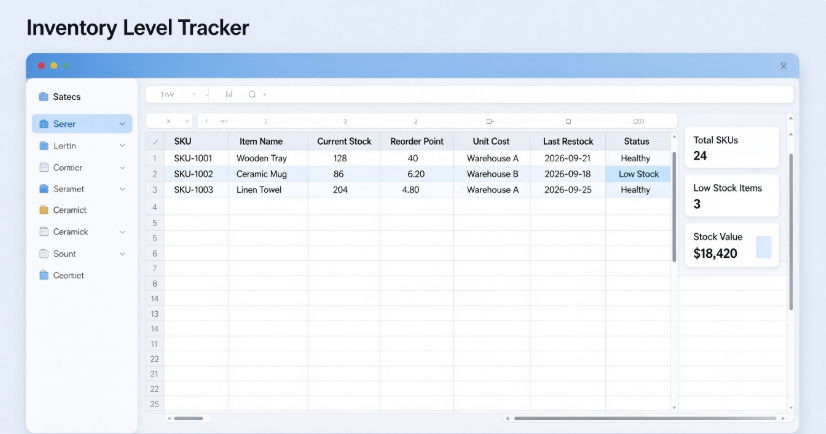Screen dimensions: 826x434
Task: Open the Total SKUs card
Action: coord(732,147)
